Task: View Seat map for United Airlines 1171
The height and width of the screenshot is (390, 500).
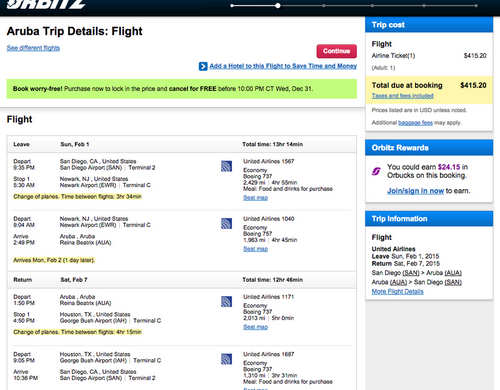Action: point(255,327)
